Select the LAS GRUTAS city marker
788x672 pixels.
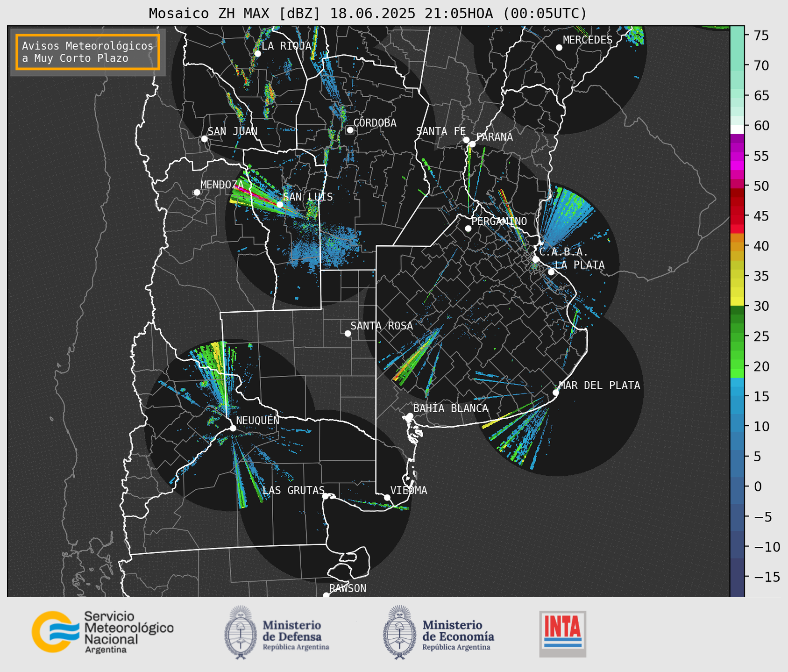point(326,496)
